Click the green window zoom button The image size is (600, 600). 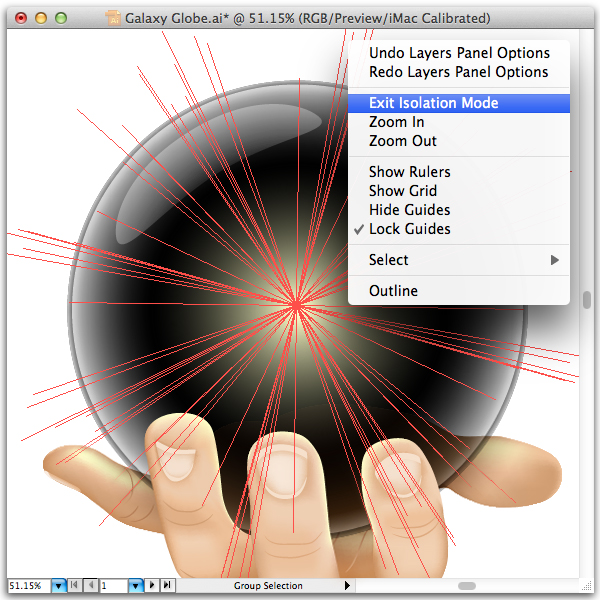pos(61,18)
